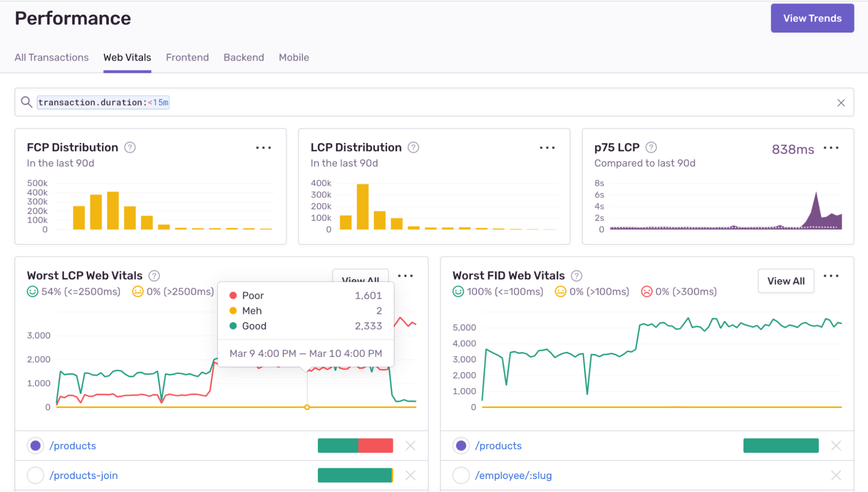This screenshot has height=492, width=868.
Task: Switch to the All Transactions tab
Action: click(x=52, y=57)
